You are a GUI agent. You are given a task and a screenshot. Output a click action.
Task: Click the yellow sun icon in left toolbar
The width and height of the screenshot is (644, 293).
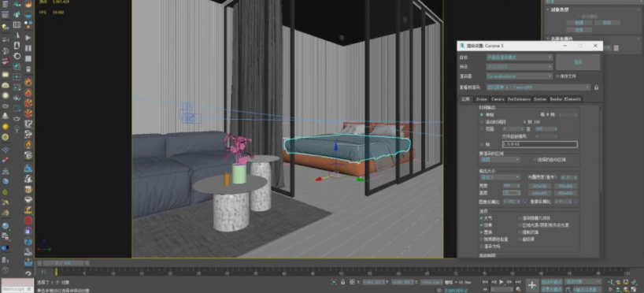[x=6, y=127]
